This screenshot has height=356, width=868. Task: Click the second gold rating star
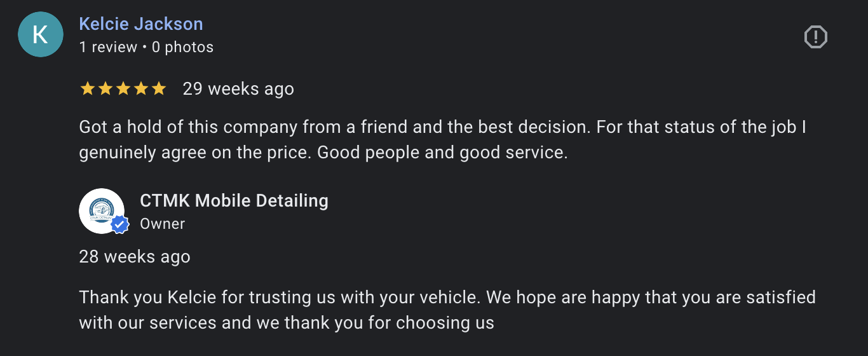pos(105,89)
